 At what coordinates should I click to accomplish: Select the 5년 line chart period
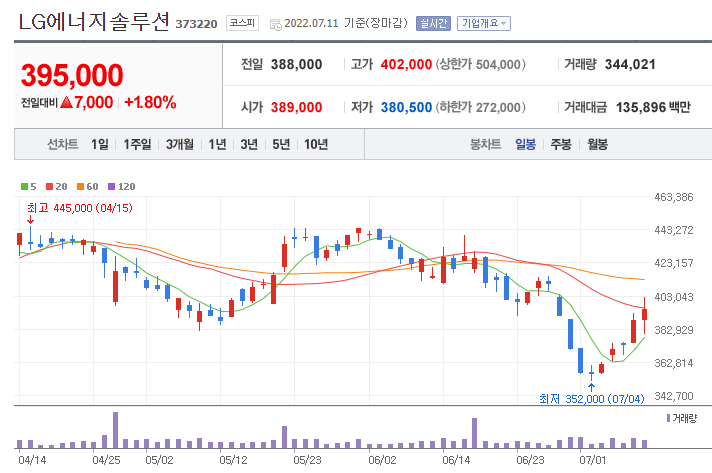pyautogui.click(x=281, y=144)
